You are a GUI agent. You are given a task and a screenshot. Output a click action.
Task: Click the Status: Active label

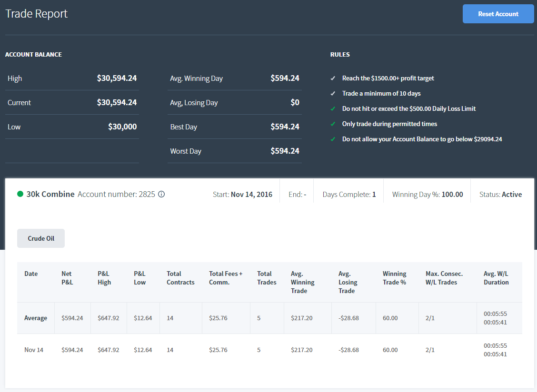pos(500,195)
